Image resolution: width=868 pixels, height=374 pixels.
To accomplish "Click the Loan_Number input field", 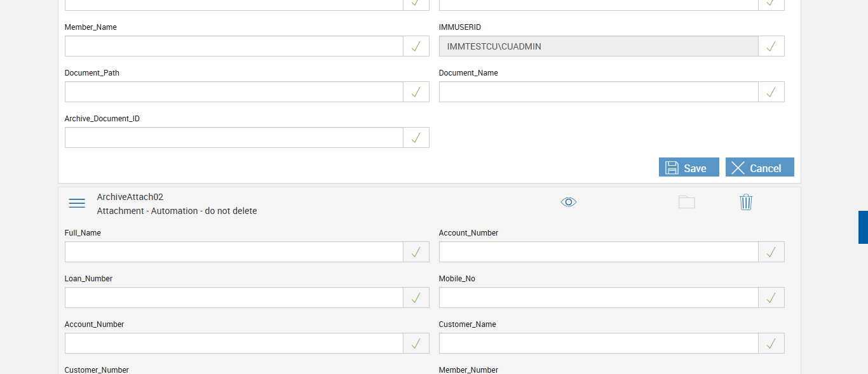I will pyautogui.click(x=234, y=298).
